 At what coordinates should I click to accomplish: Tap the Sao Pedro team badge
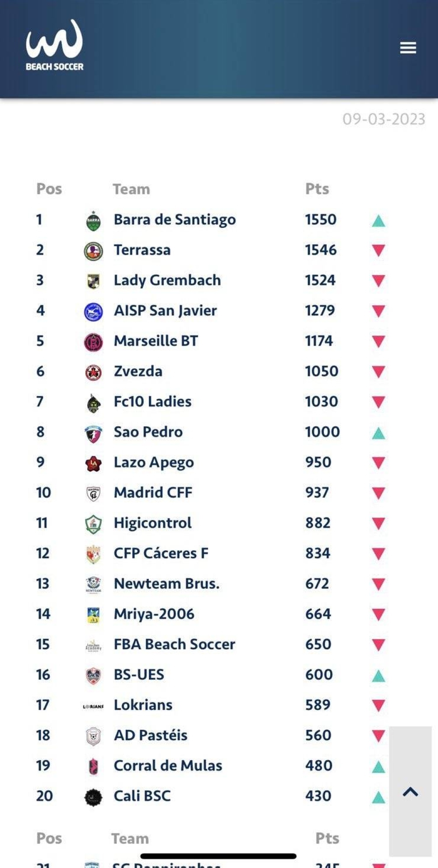point(93,433)
